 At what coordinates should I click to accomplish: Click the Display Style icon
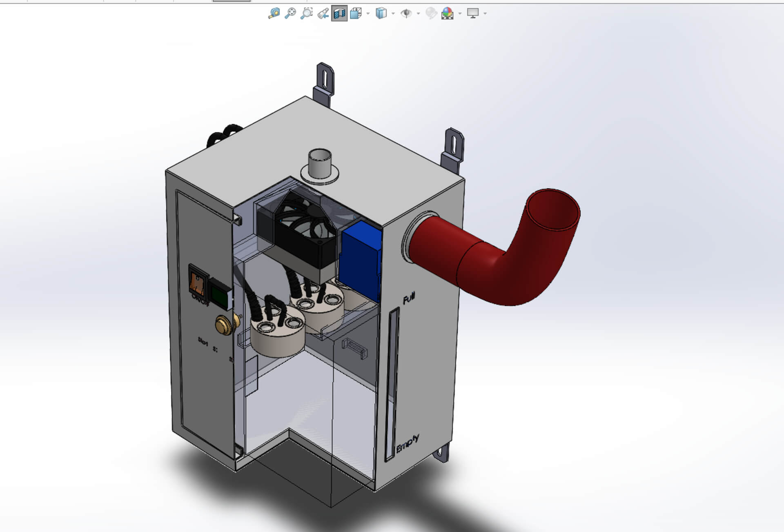(381, 13)
